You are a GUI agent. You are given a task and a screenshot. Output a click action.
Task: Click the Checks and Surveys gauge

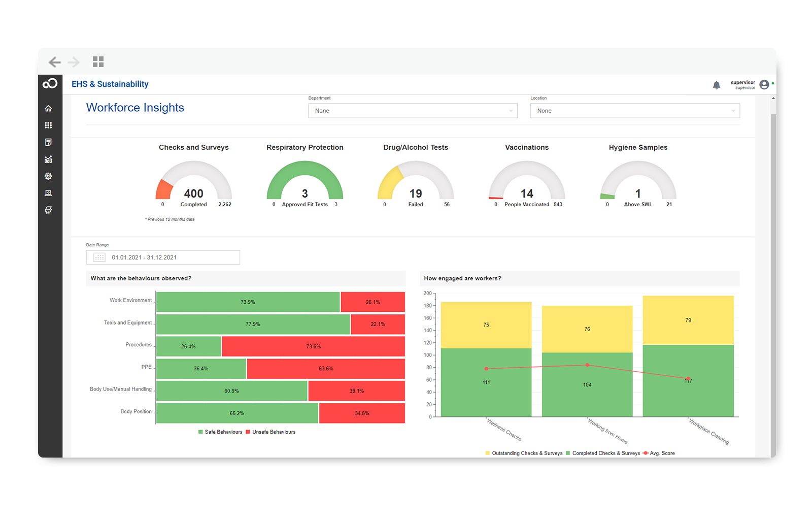[193, 183]
